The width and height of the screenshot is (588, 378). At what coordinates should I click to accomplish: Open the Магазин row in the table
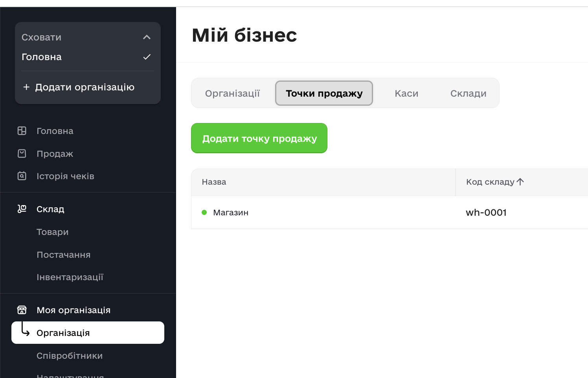click(231, 213)
